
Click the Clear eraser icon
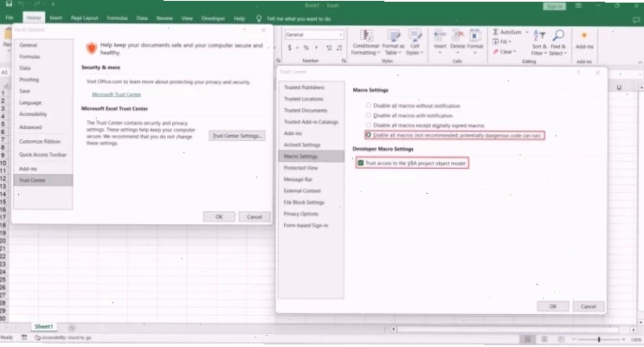(x=496, y=52)
